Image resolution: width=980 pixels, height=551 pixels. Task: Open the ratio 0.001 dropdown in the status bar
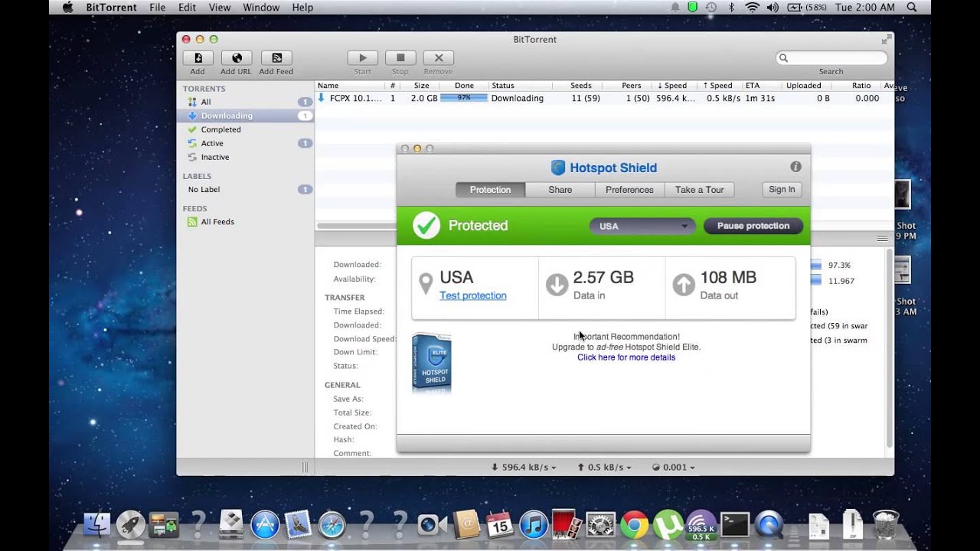(x=674, y=467)
